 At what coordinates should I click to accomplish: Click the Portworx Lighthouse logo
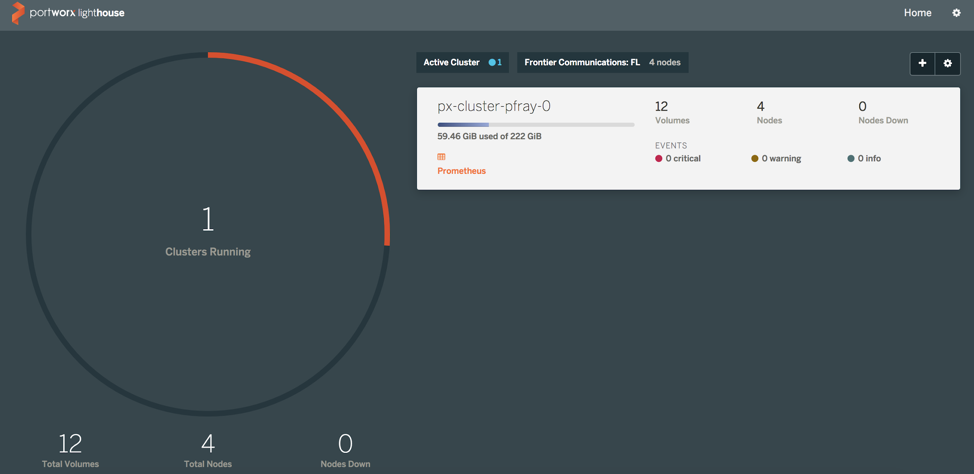pos(68,13)
